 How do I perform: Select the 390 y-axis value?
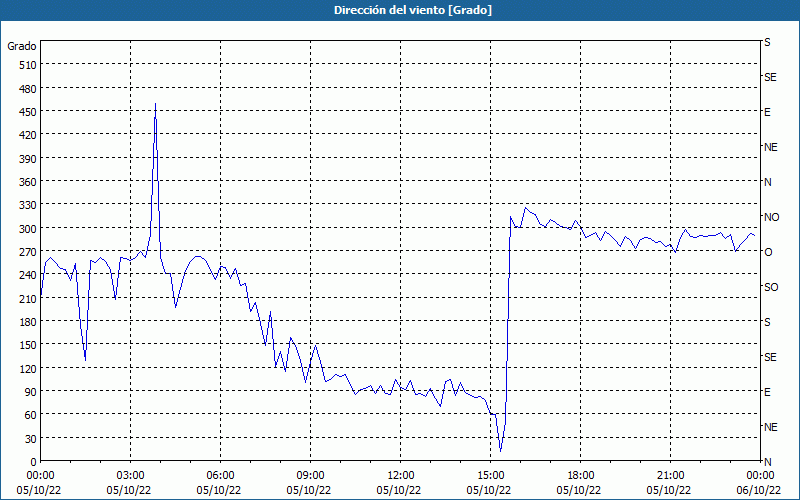pos(29,159)
